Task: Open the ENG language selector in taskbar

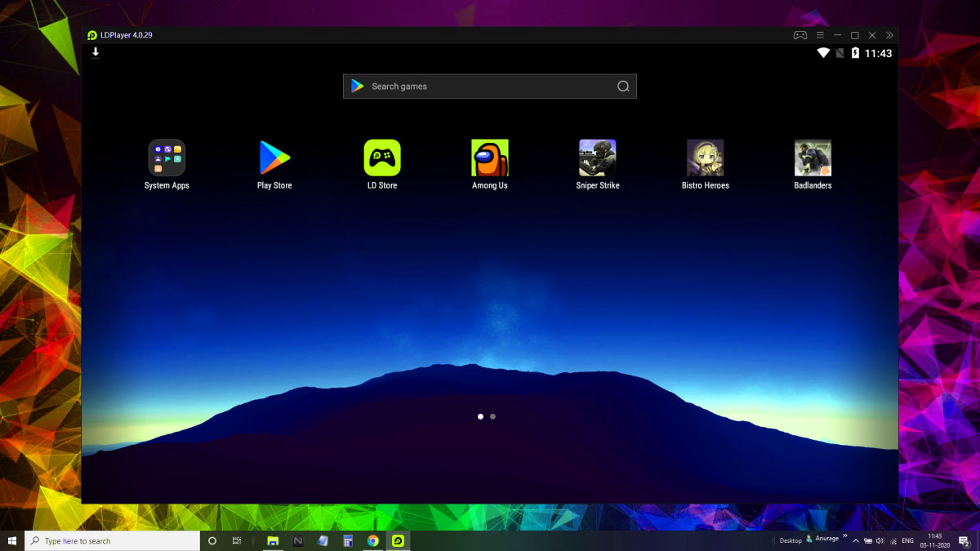Action: coord(907,540)
